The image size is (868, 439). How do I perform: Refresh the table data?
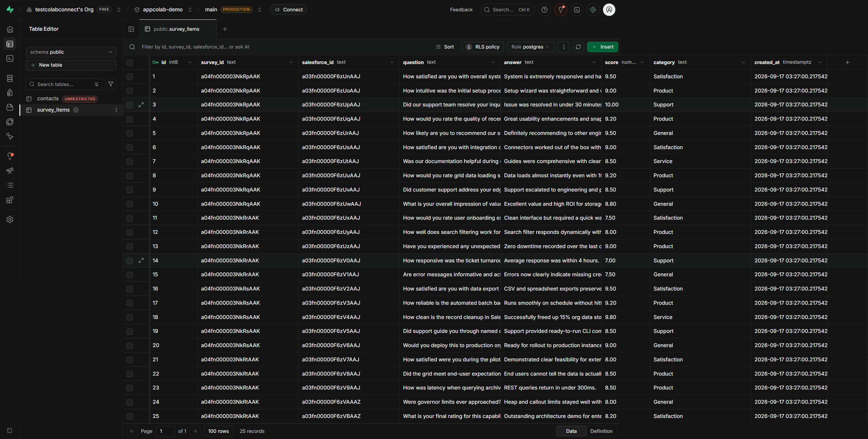[578, 47]
